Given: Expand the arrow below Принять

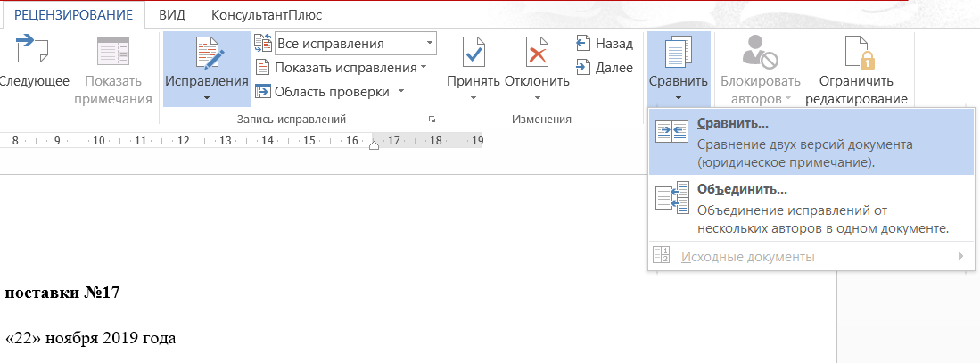Looking at the screenshot, I should (474, 98).
